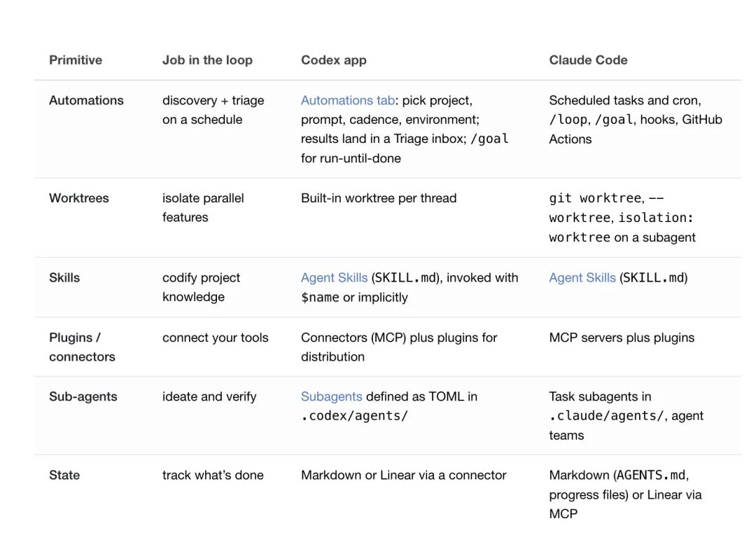Click the Skills row label
This screenshot has height=556, width=756.
pyautogui.click(x=64, y=278)
